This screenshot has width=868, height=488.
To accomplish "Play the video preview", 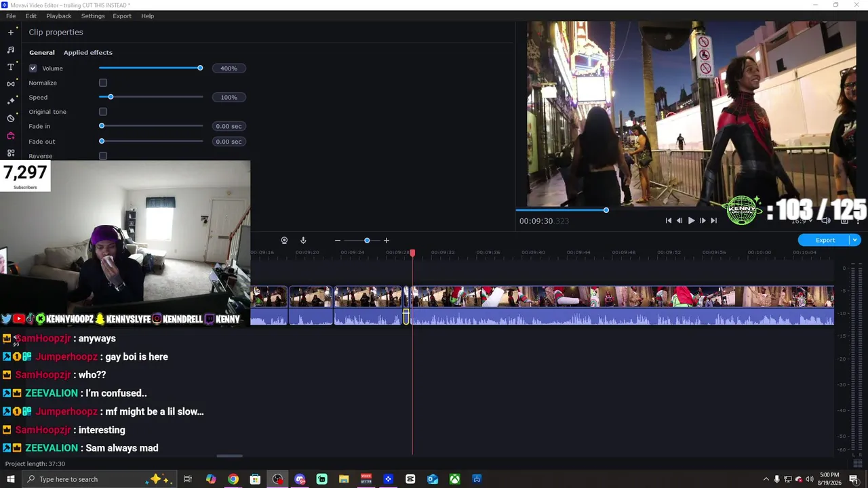I will [x=691, y=220].
